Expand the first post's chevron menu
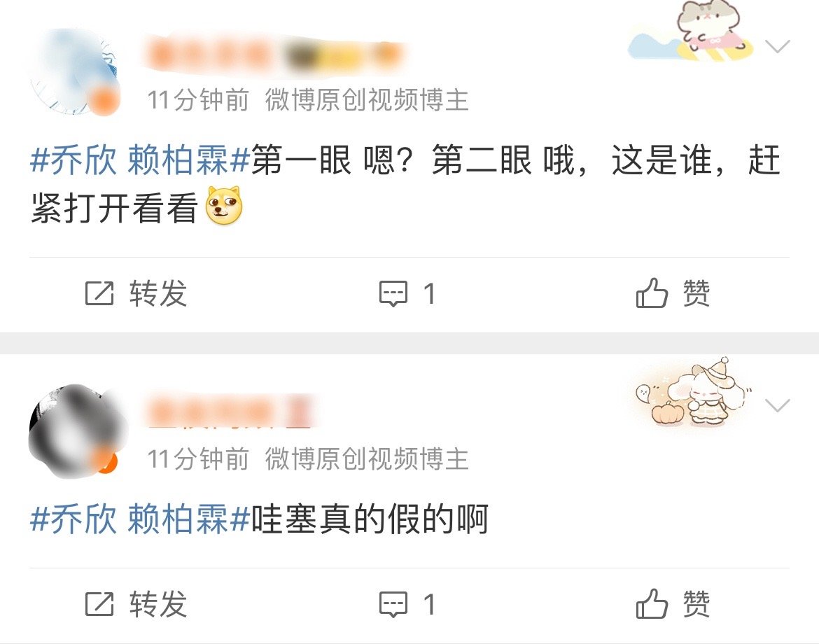Viewport: 819px width, 644px height. (x=777, y=46)
